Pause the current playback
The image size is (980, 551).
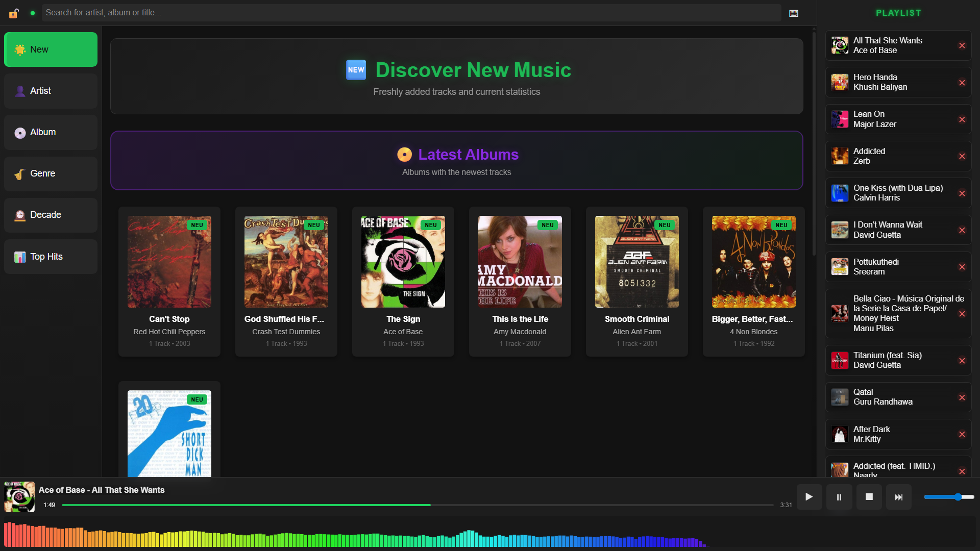click(839, 496)
